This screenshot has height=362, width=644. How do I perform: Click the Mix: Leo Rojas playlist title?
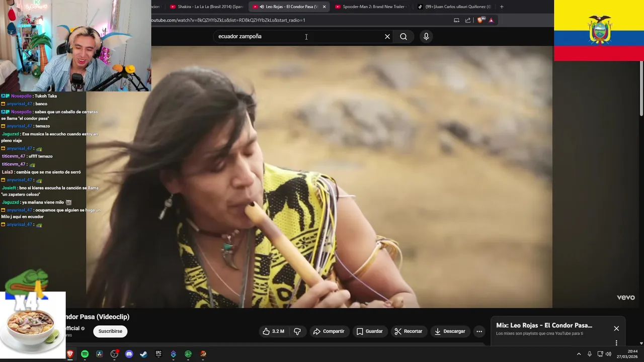(x=544, y=325)
